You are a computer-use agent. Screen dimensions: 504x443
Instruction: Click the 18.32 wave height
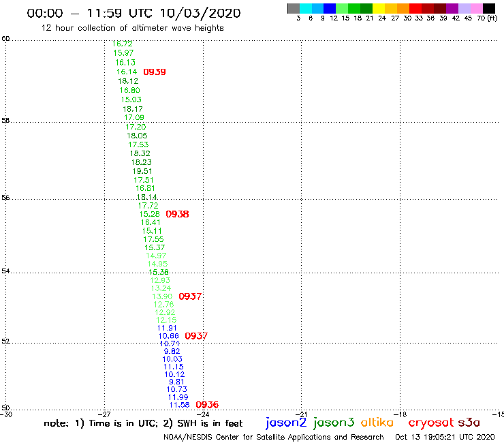(x=140, y=153)
